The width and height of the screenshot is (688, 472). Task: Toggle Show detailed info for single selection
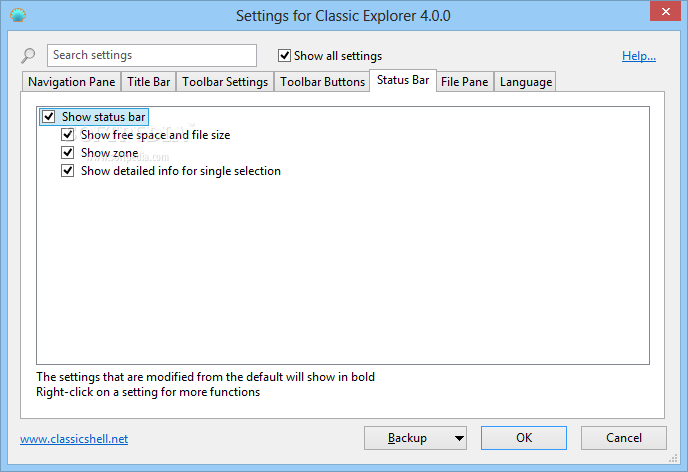(68, 171)
